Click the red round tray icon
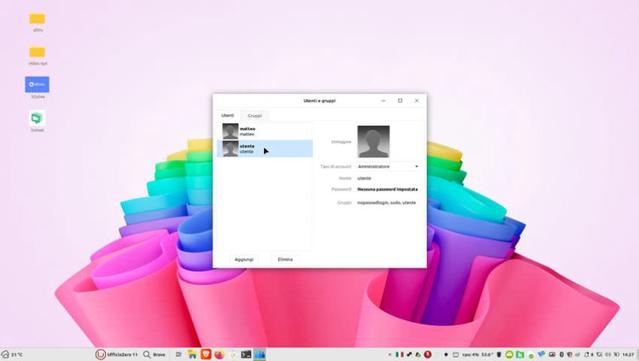 click(x=427, y=354)
